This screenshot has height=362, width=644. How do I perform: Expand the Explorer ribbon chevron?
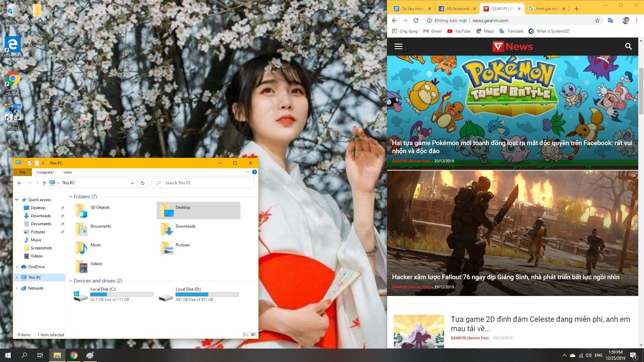pyautogui.click(x=247, y=172)
